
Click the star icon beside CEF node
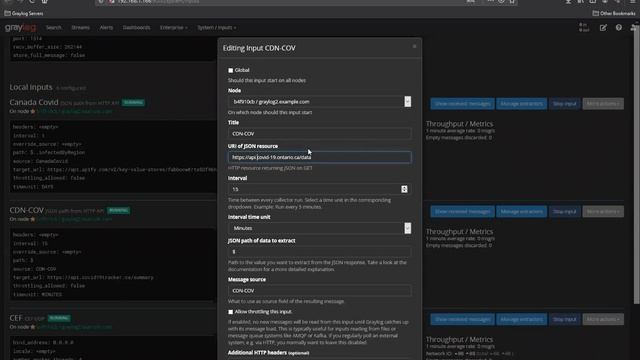(33, 327)
